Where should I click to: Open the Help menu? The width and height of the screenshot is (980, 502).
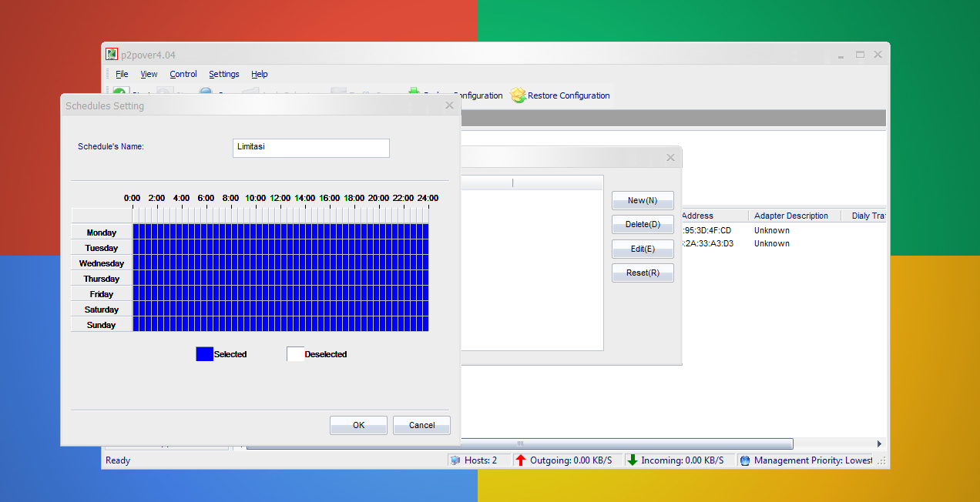click(260, 74)
